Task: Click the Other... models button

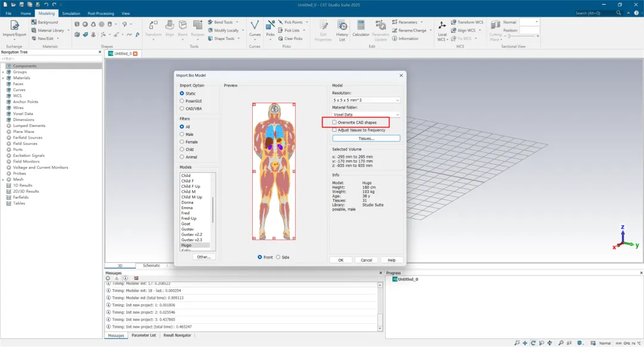Action: pos(204,257)
